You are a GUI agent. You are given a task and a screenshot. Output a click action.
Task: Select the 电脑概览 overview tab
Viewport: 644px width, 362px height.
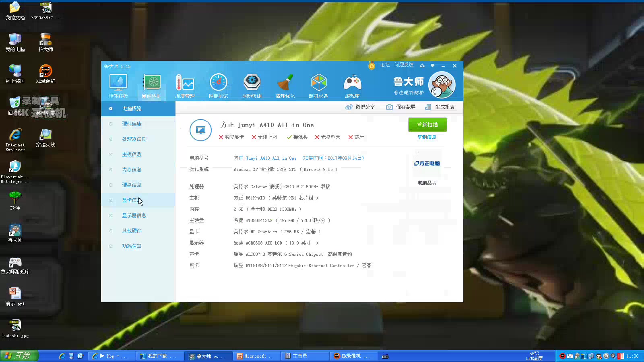pos(138,109)
